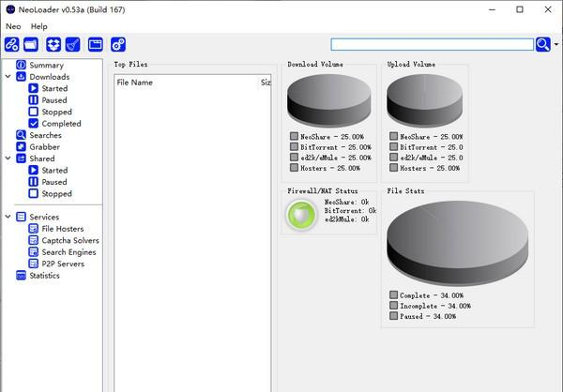Click the open file folder toolbar icon
The height and width of the screenshot is (392, 563).
[31, 45]
